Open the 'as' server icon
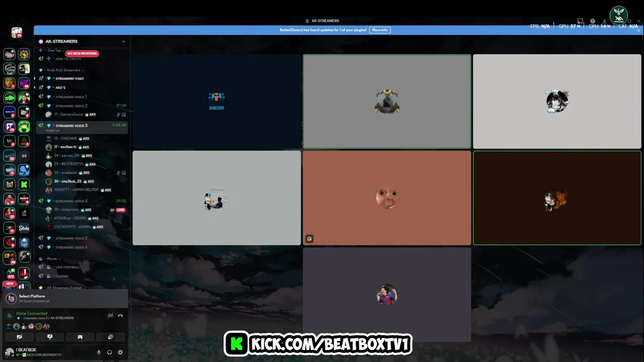Viewport: 644px width, 362px height. click(24, 156)
